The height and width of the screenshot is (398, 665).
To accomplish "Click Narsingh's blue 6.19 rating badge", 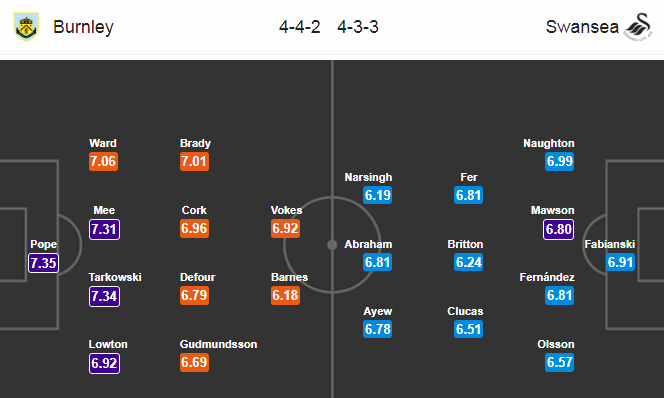I will (377, 195).
